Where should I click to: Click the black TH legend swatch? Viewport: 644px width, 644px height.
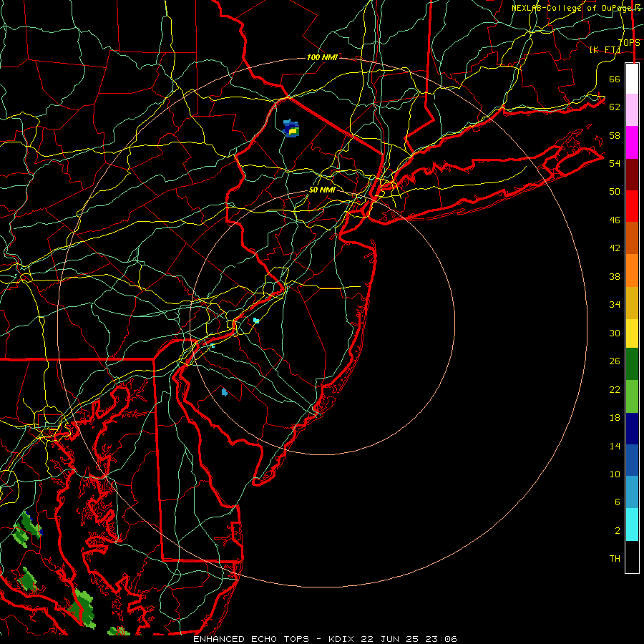(x=632, y=557)
